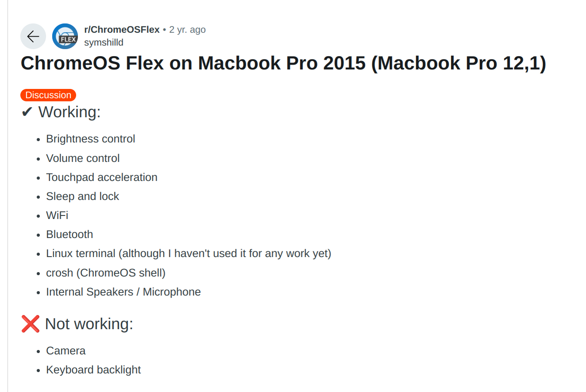Click the 'Linux terminal' list item text
Viewport: 586px width, 392px height.
tap(189, 254)
